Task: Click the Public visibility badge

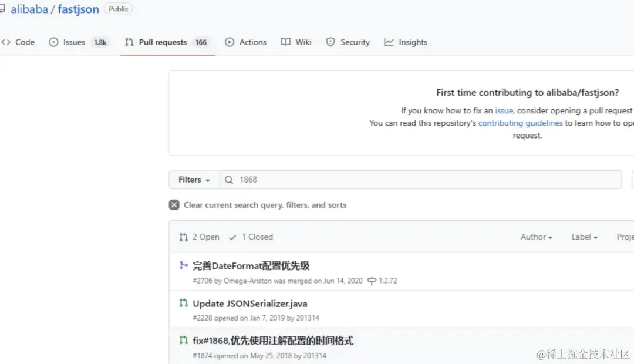Action: 118,8
